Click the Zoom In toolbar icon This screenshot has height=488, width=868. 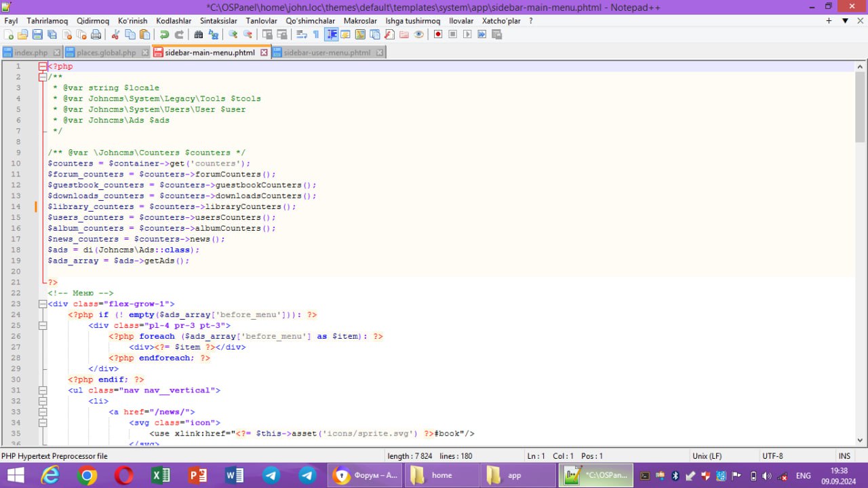pyautogui.click(x=233, y=35)
